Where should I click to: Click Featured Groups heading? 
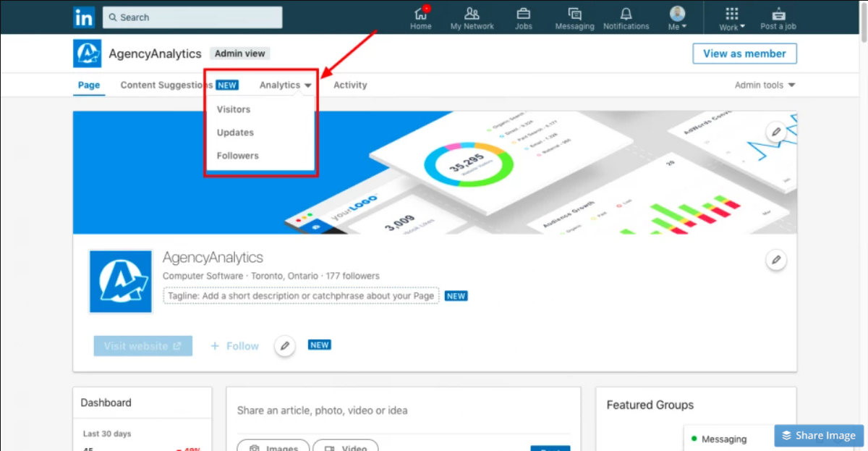pos(650,405)
